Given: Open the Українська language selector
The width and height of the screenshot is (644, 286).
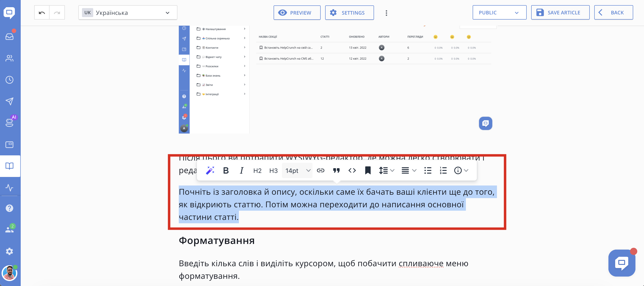Looking at the screenshot, I should click(x=128, y=13).
